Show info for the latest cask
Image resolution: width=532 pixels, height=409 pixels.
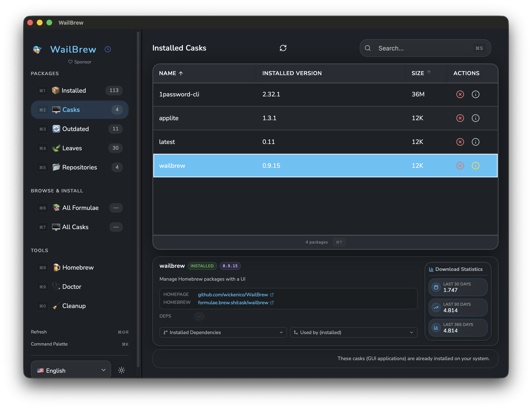475,142
